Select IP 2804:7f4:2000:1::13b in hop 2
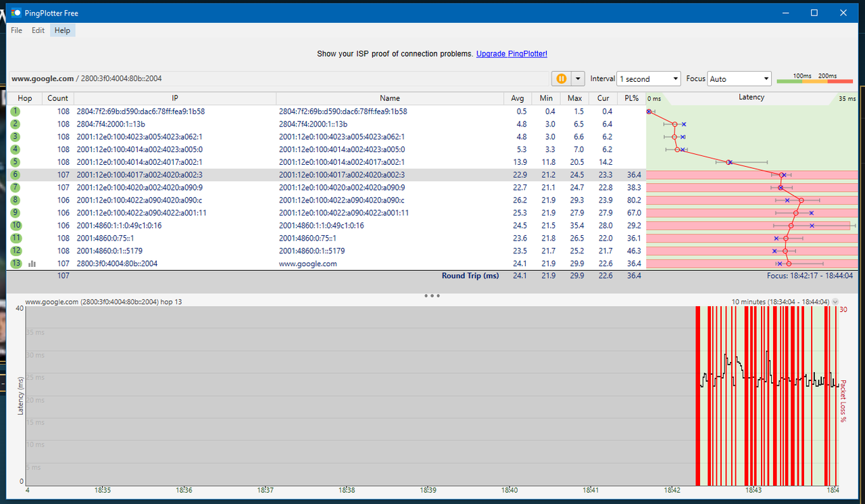 (111, 124)
